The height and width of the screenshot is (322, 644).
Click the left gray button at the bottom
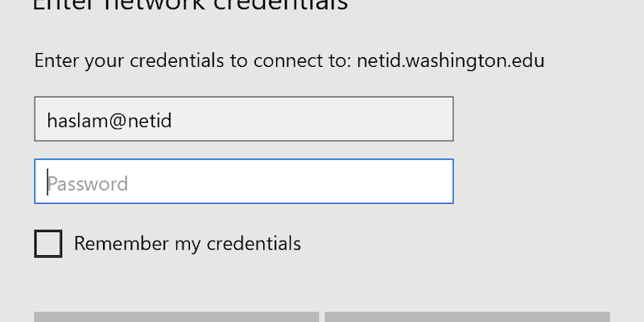tap(176, 317)
